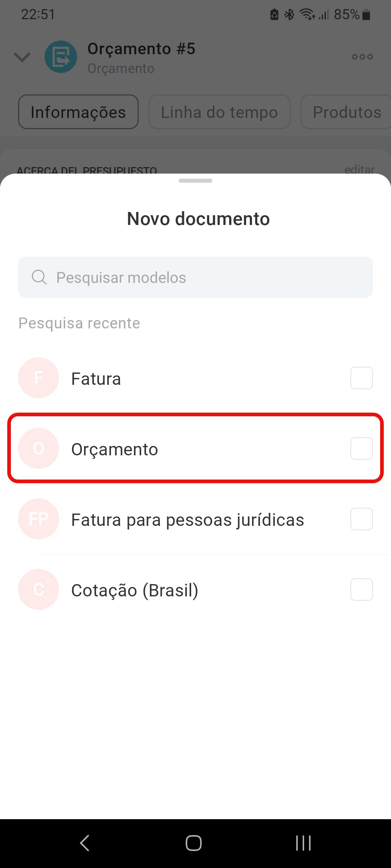Image resolution: width=391 pixels, height=868 pixels.
Task: Check the Fatura checkbox
Action: [x=361, y=378]
